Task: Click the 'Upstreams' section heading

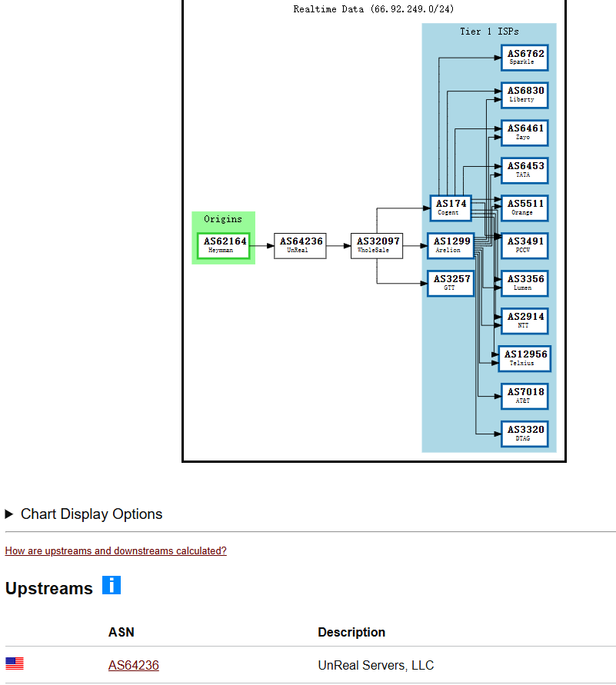Action: click(49, 588)
